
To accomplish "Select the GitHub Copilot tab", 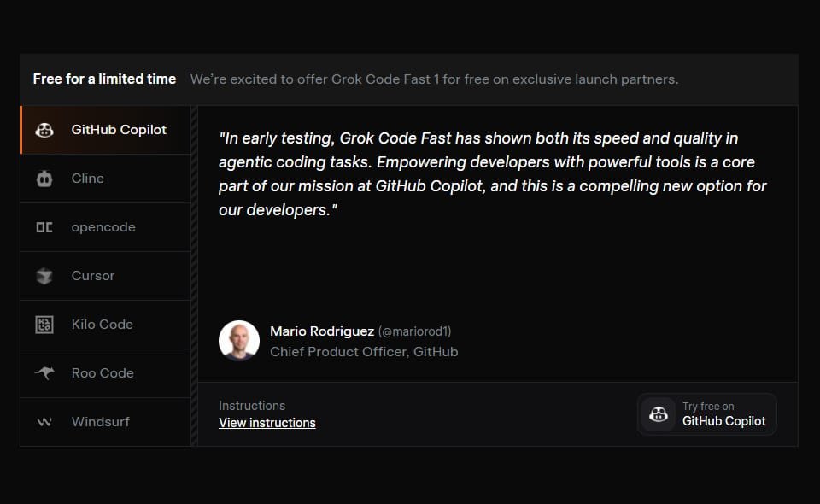I will (106, 130).
